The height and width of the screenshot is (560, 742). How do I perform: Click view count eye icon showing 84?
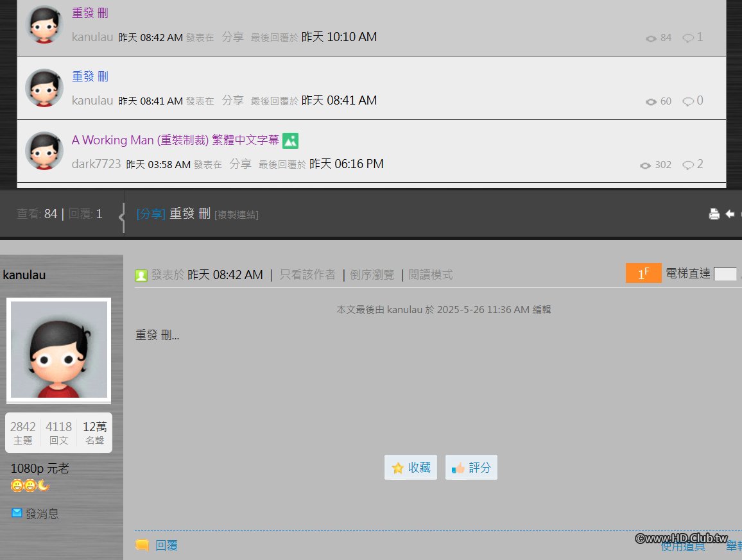[x=651, y=38]
